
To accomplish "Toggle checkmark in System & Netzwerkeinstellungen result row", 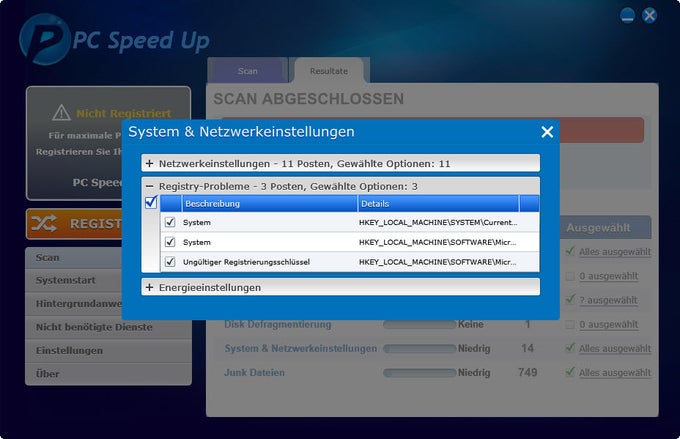I will tap(570, 347).
